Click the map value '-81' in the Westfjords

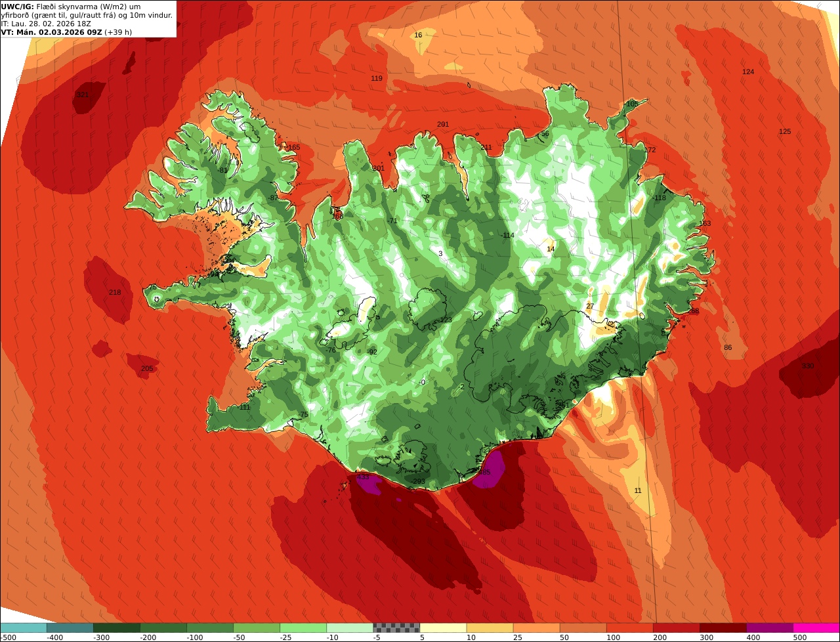click(x=223, y=171)
